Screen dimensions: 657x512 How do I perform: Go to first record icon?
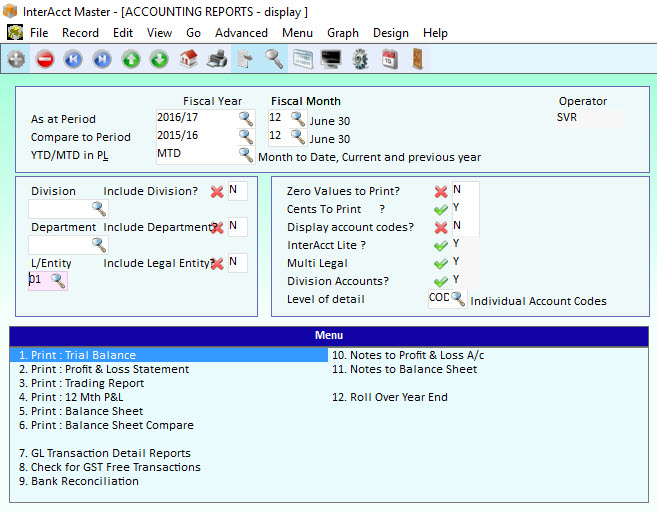click(x=73, y=59)
